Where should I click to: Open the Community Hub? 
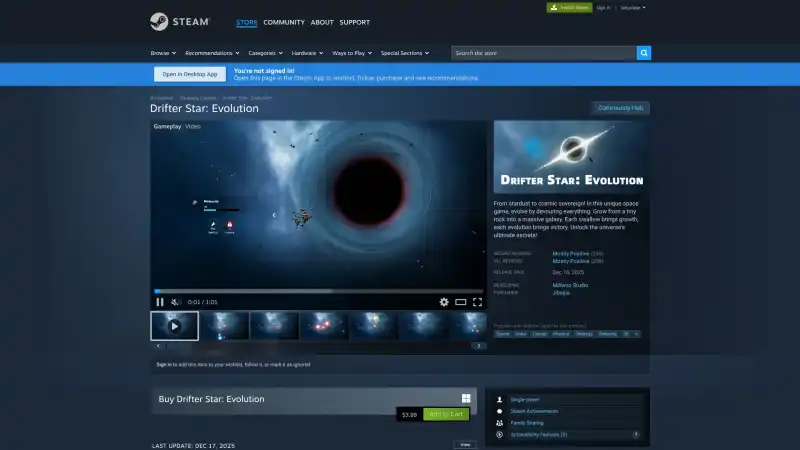(x=620, y=108)
